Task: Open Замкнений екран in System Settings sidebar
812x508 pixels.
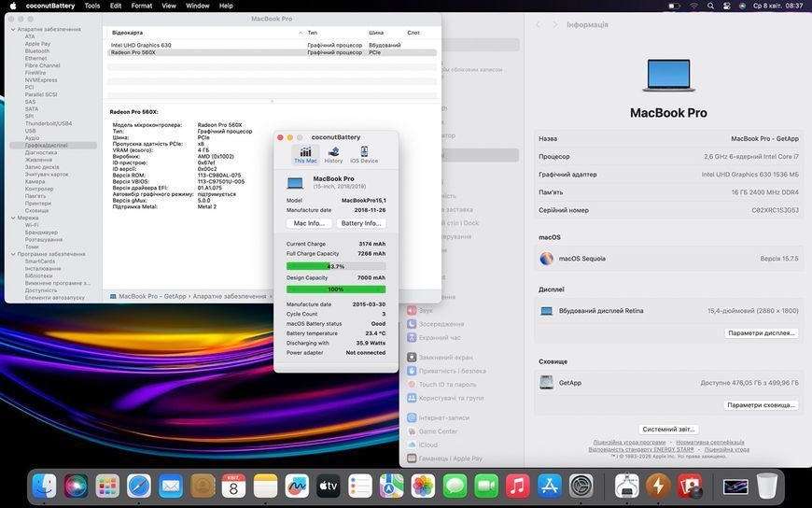Action: (440, 357)
